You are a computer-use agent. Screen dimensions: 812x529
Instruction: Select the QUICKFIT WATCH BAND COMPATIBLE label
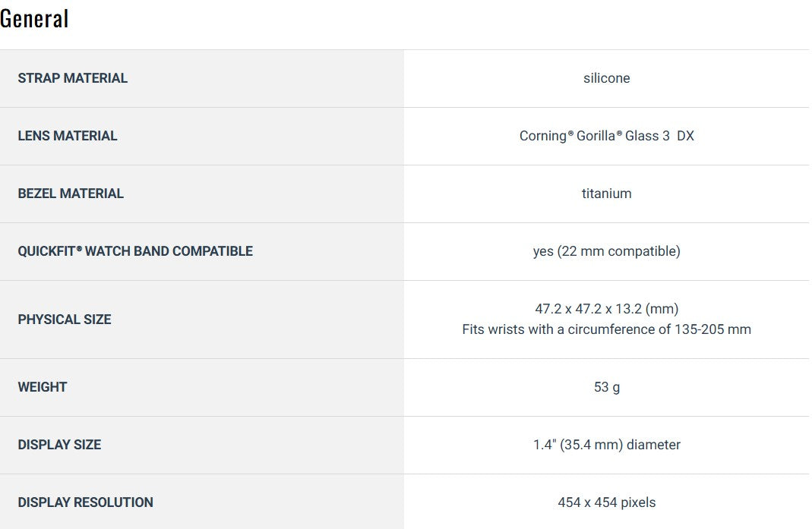click(135, 251)
